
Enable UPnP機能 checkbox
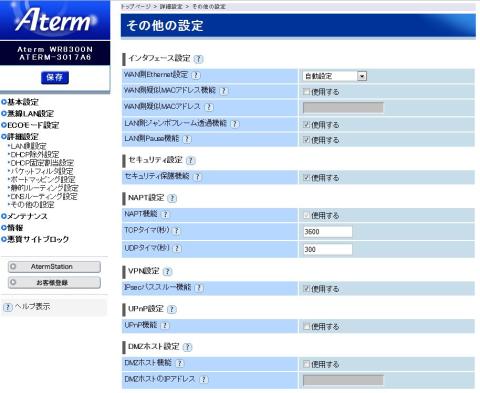click(x=306, y=326)
